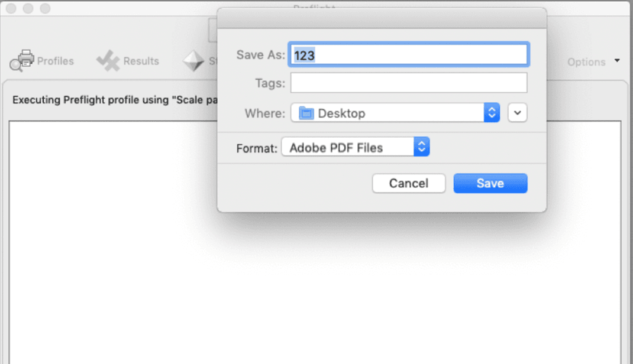Expand the save dialog with chevron button
Screen dimensions: 633x364
(x=518, y=113)
